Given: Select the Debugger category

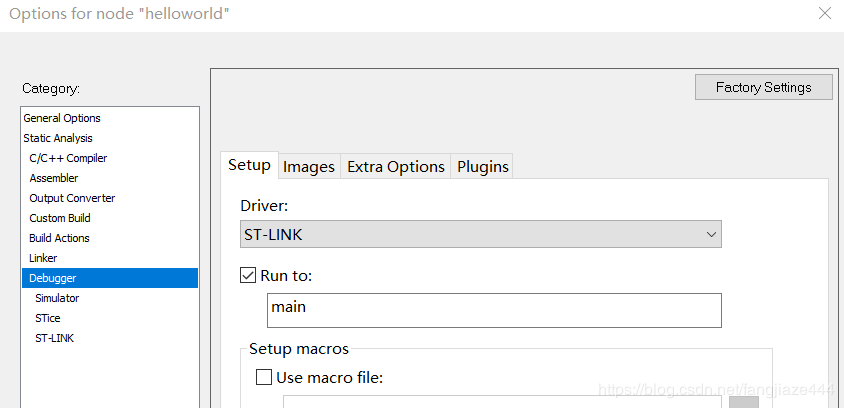Looking at the screenshot, I should (x=52, y=278).
